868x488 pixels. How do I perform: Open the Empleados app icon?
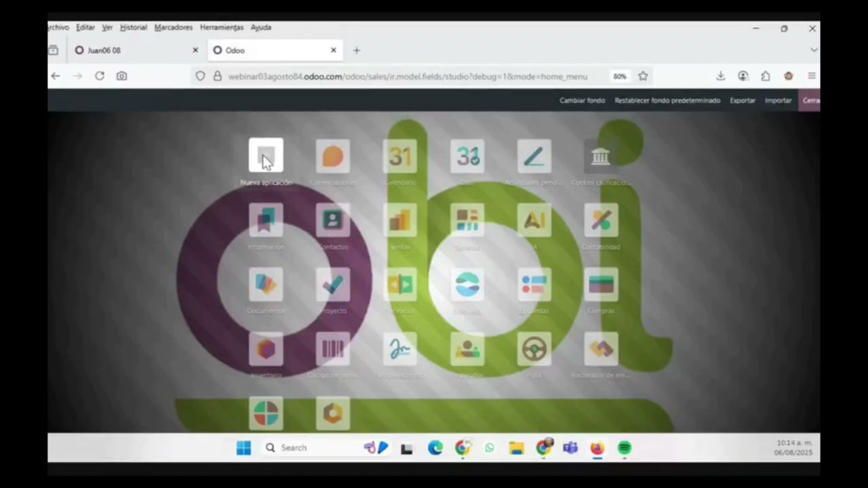click(467, 349)
